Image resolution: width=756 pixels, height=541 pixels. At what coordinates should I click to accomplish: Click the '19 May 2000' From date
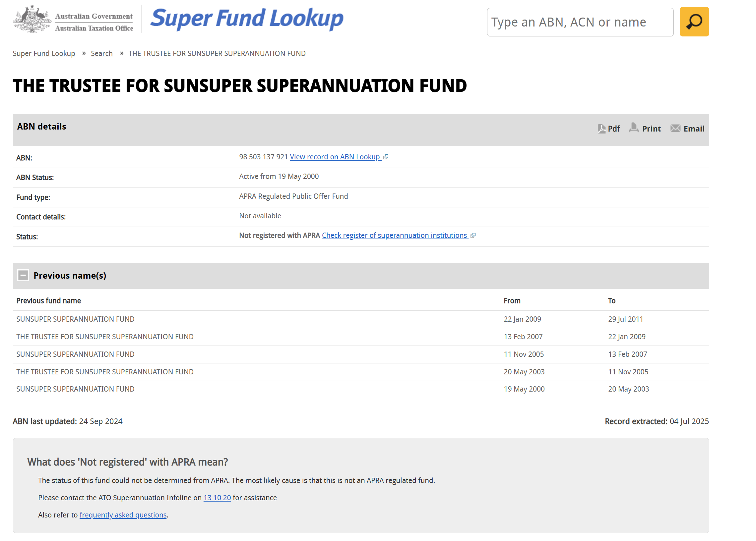(x=524, y=389)
